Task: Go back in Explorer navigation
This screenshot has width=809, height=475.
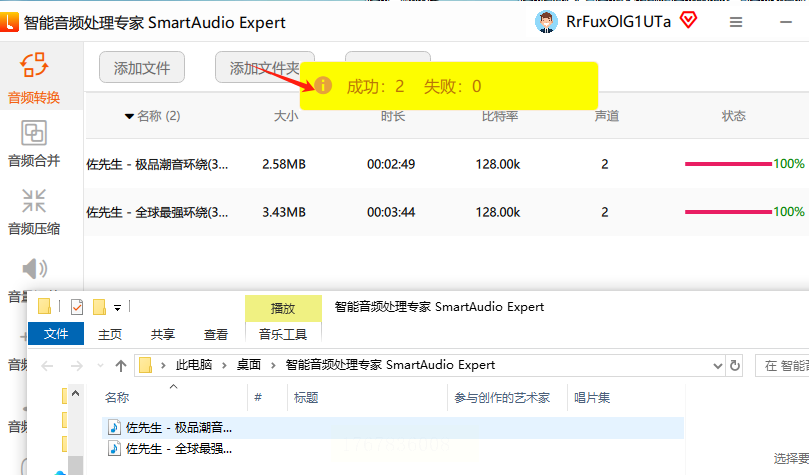Action: [x=47, y=366]
